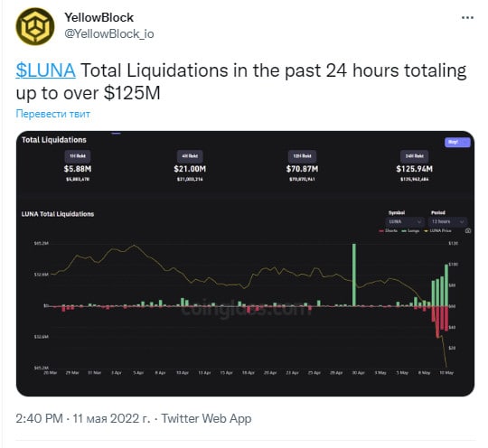Click the camera screenshot icon on the chart
488x448 pixels.
click(468, 231)
